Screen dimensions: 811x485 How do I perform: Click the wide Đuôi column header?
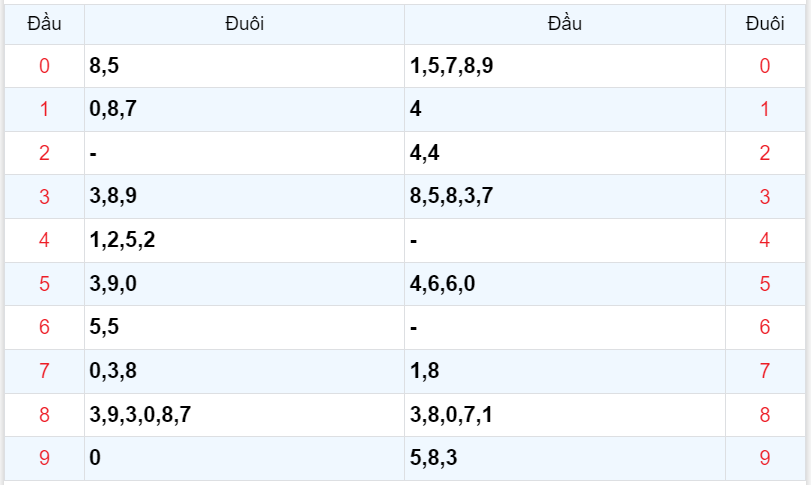244,24
